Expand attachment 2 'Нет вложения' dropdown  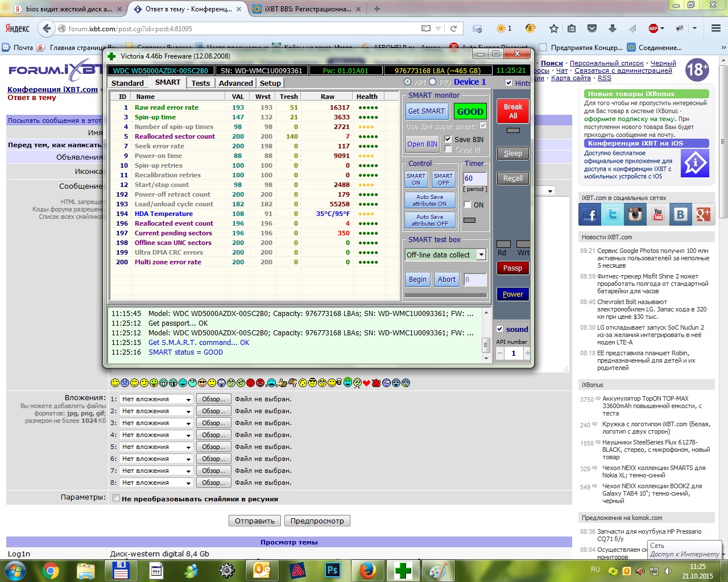156,411
